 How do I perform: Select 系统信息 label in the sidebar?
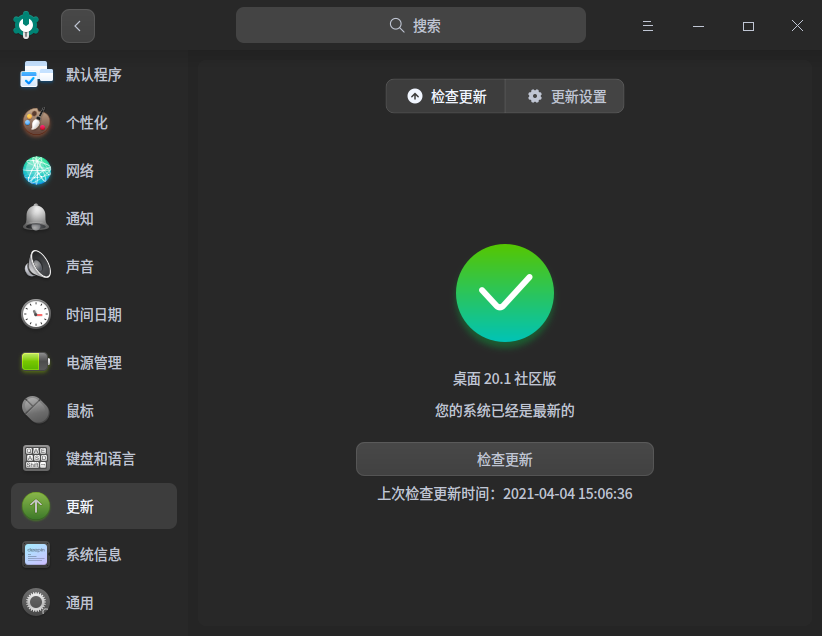(x=94, y=554)
